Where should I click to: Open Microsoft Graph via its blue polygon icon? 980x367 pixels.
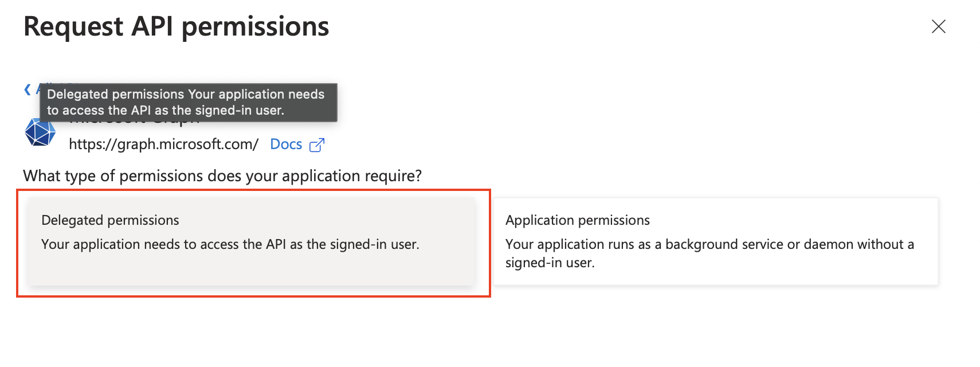pyautogui.click(x=39, y=132)
